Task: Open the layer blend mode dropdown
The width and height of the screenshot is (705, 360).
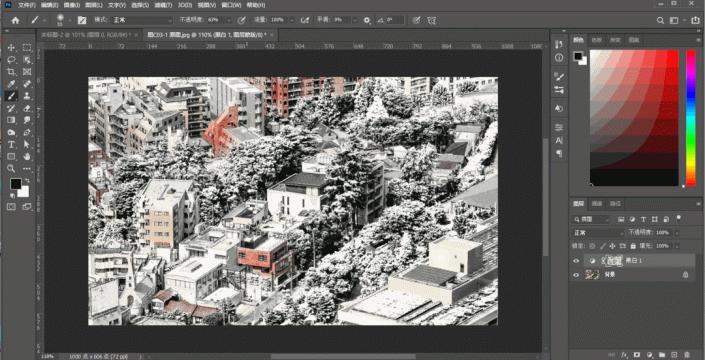Action: 598,233
